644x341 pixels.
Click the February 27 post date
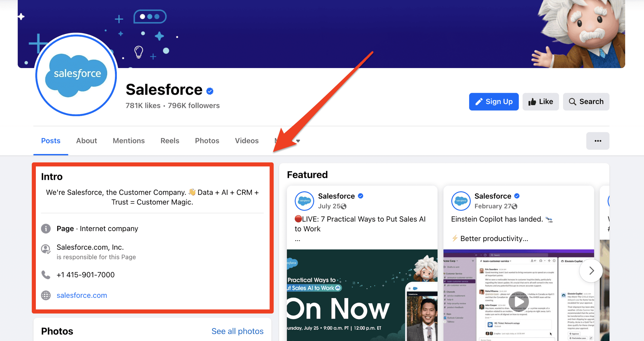coord(493,206)
